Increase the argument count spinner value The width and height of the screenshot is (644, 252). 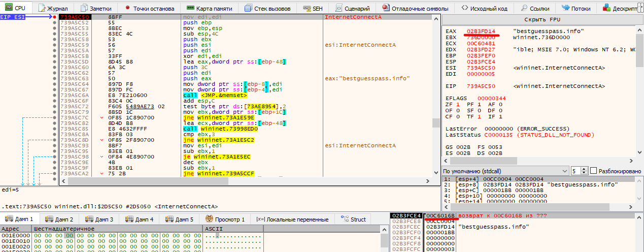585,169
